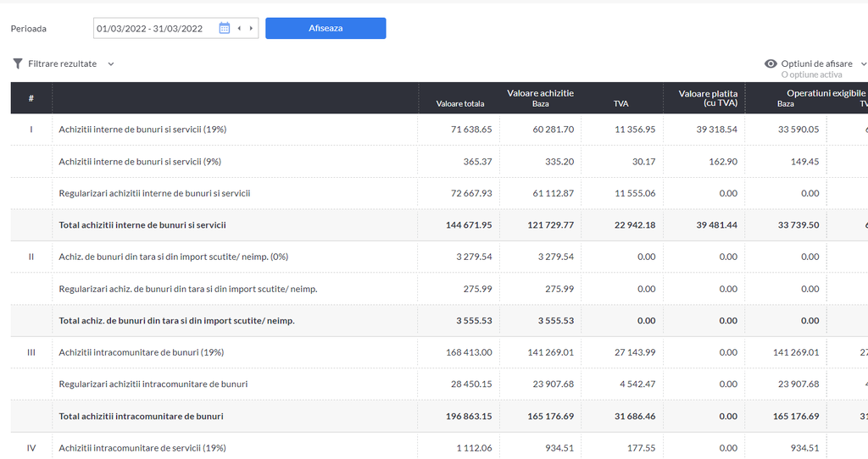
Task: Click value 72 667.93
Action: (x=471, y=194)
